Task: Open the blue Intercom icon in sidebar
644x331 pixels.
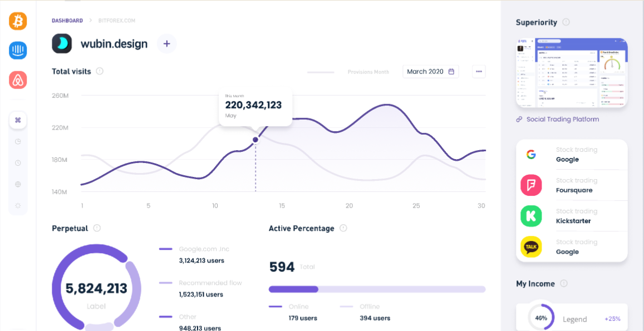Action: (18, 51)
